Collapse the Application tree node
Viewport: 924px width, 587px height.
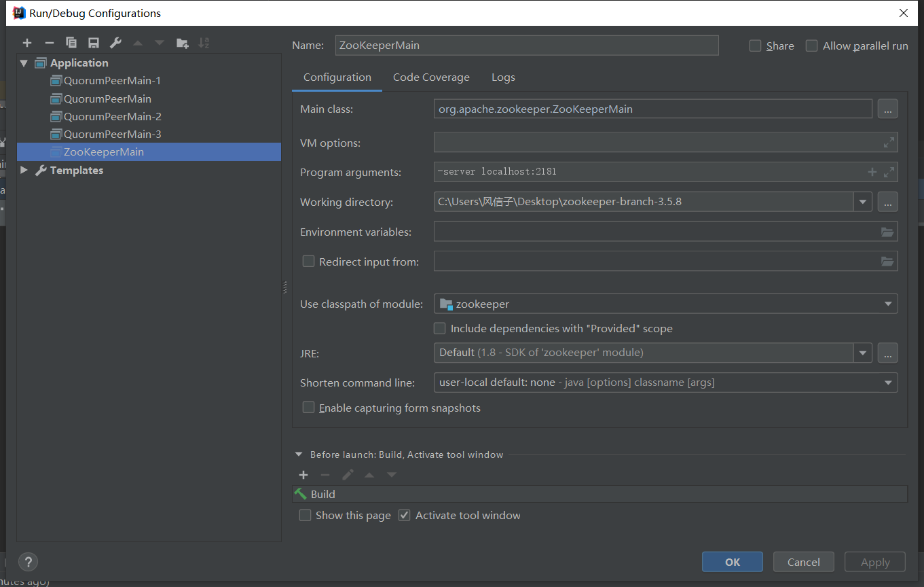click(24, 63)
